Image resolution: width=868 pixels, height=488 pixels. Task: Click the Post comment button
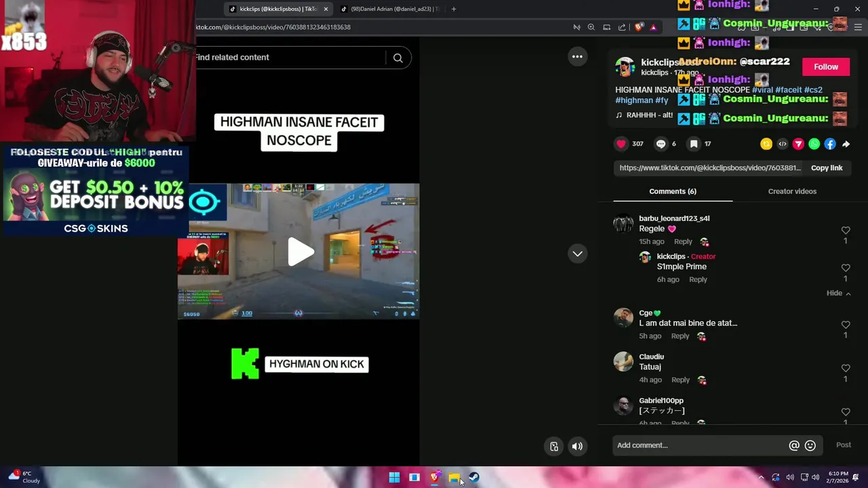click(844, 445)
